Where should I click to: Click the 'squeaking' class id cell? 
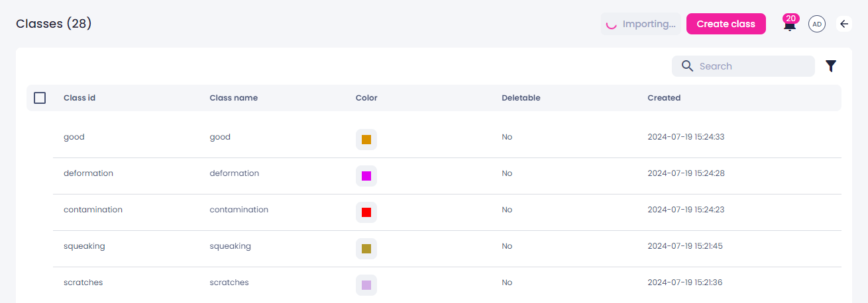[84, 246]
